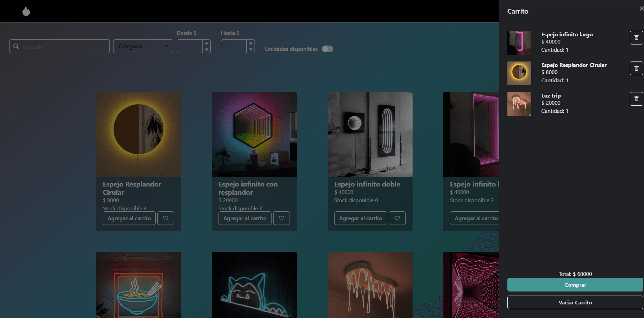Click Stock disponible 3 text

pyautogui.click(x=240, y=208)
